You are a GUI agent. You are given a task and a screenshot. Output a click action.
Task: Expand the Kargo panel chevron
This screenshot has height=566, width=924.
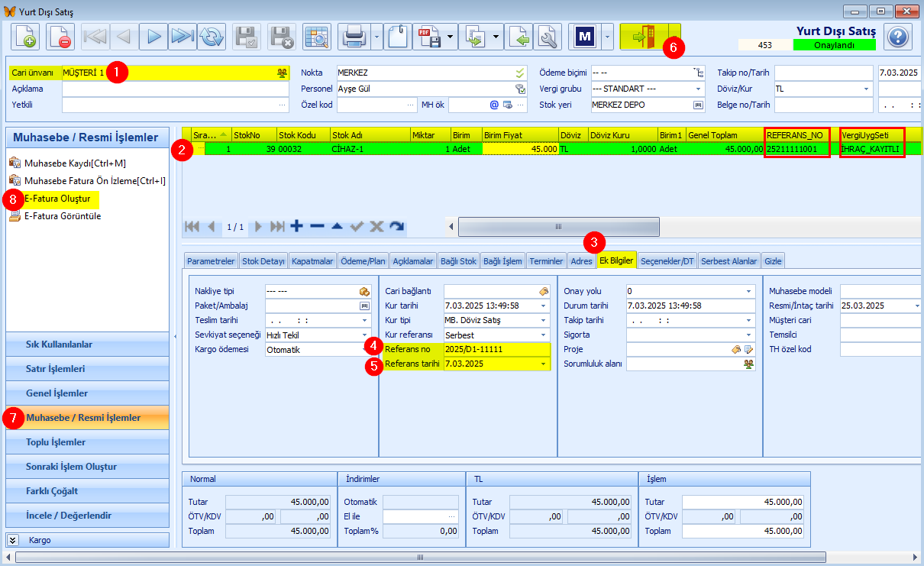pyautogui.click(x=14, y=540)
